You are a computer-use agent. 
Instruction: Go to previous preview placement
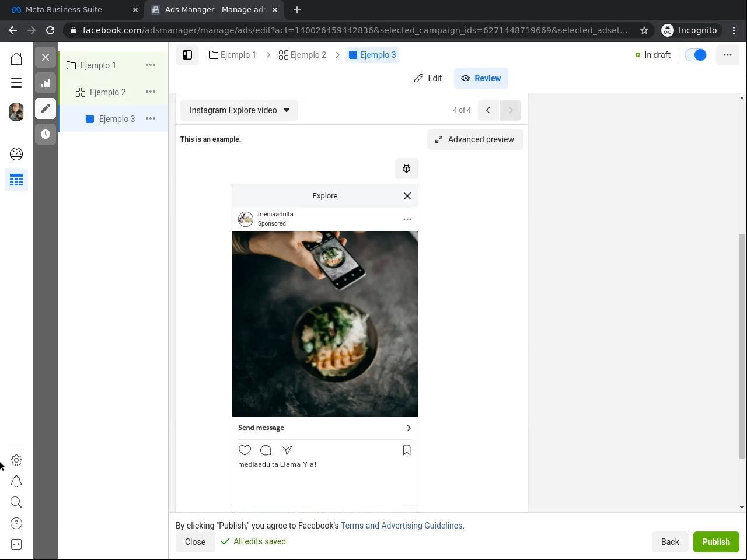pos(488,110)
